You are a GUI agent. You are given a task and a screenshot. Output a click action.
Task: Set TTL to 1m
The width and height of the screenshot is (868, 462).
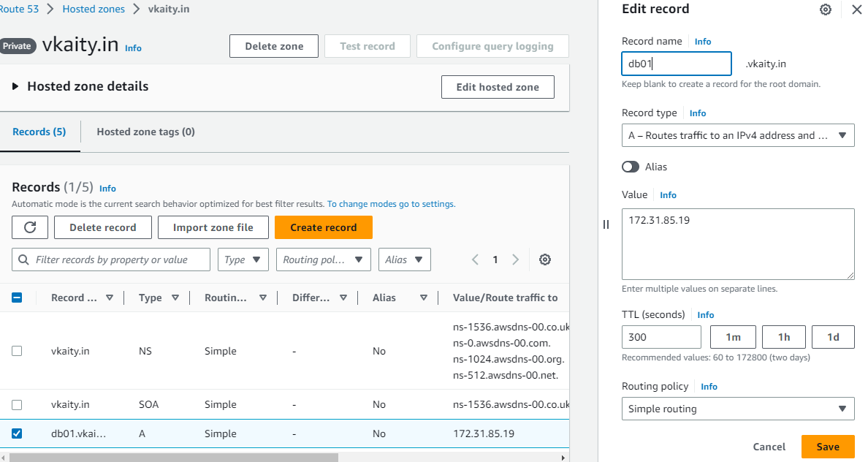click(733, 337)
